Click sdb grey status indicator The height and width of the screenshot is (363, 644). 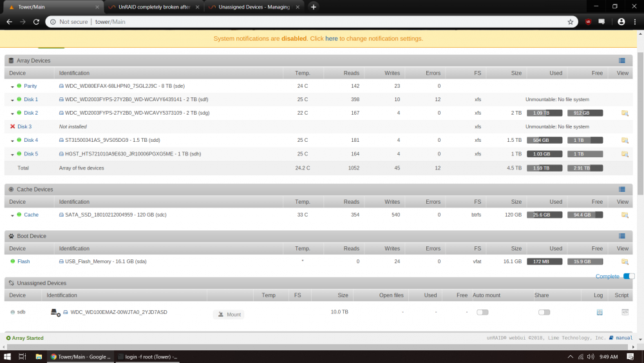coord(13,313)
